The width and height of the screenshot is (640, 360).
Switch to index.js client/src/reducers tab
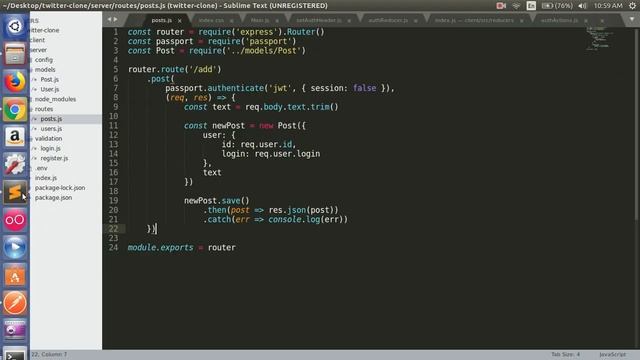[x=474, y=20]
